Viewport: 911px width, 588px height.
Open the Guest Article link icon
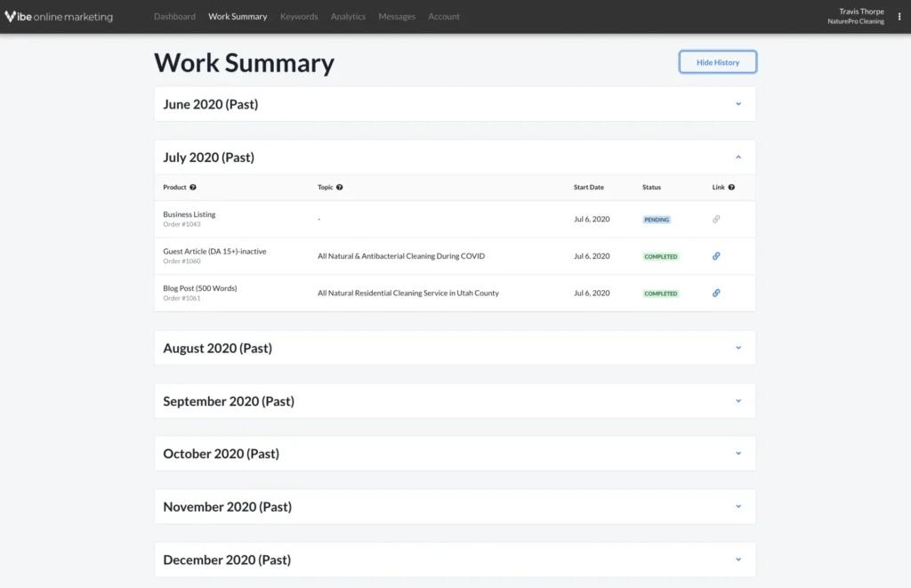click(716, 256)
